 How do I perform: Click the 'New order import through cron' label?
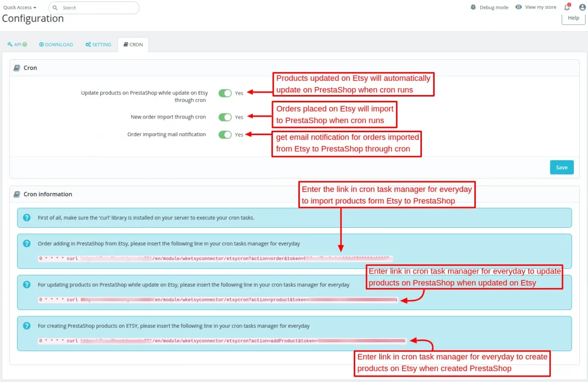click(x=168, y=117)
